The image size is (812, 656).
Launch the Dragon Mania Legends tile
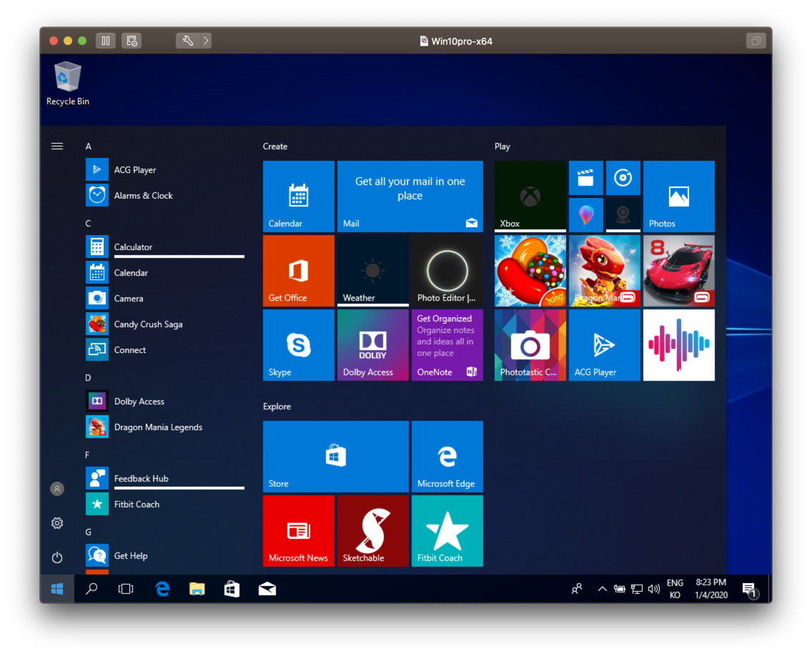pos(604,270)
